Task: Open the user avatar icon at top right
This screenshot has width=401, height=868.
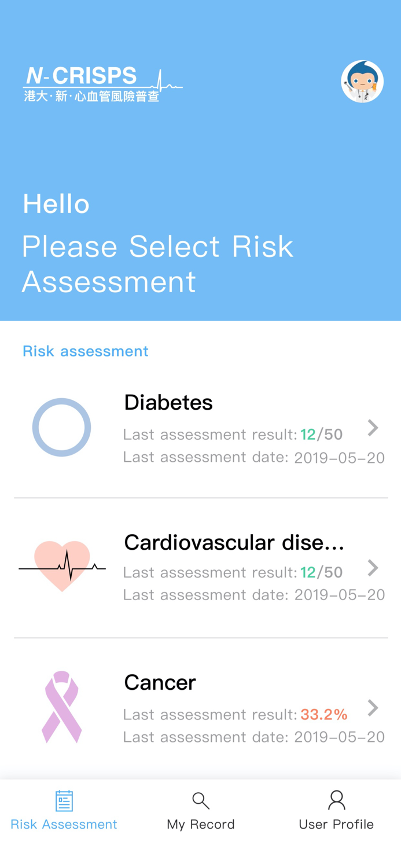Action: click(x=362, y=82)
